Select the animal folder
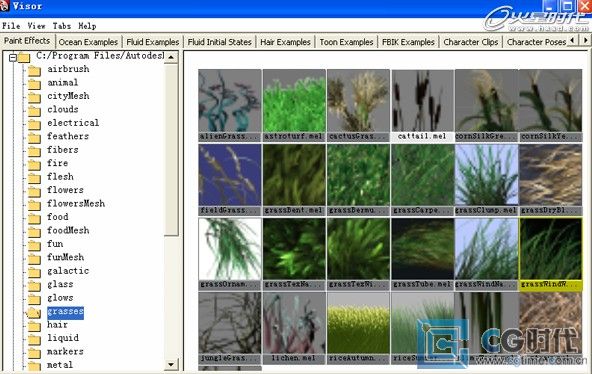 (x=63, y=83)
